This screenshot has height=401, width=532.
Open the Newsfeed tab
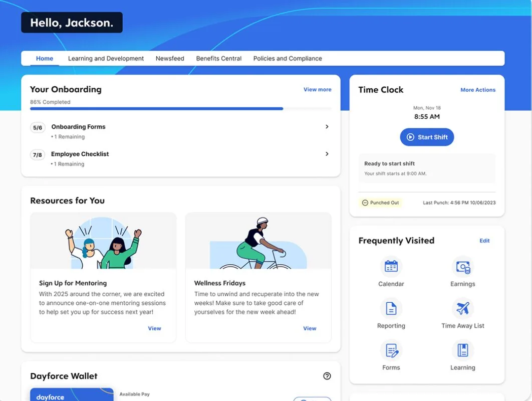(x=170, y=59)
